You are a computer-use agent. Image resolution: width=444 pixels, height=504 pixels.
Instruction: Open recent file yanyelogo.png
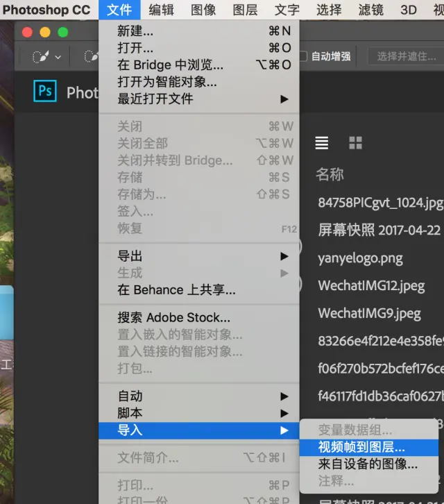[x=360, y=258]
